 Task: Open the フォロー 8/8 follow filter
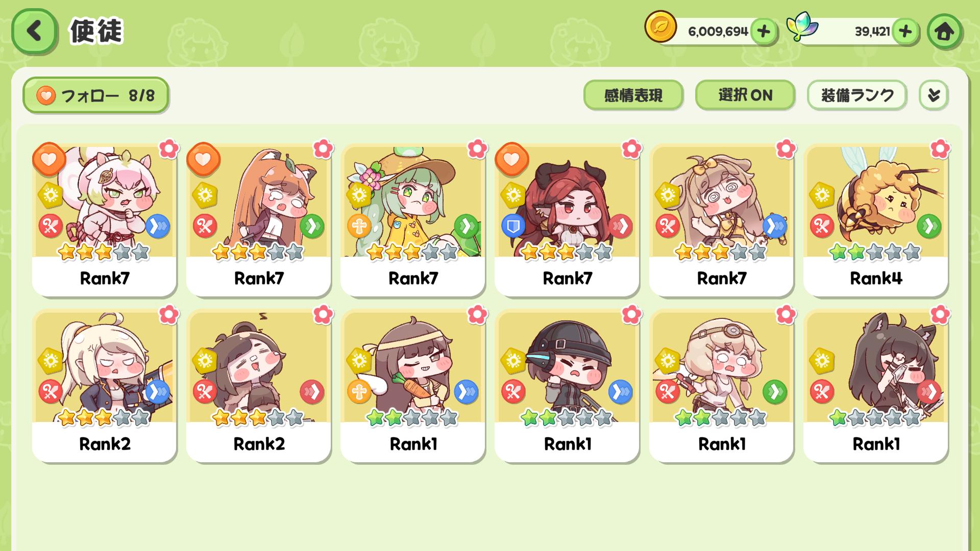pyautogui.click(x=95, y=95)
